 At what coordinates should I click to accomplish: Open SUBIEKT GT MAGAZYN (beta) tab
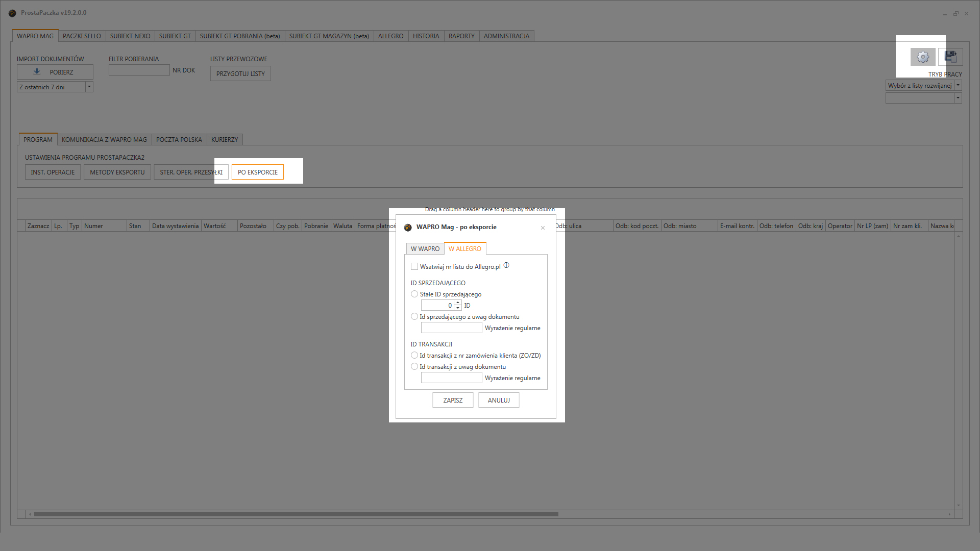[x=329, y=36]
